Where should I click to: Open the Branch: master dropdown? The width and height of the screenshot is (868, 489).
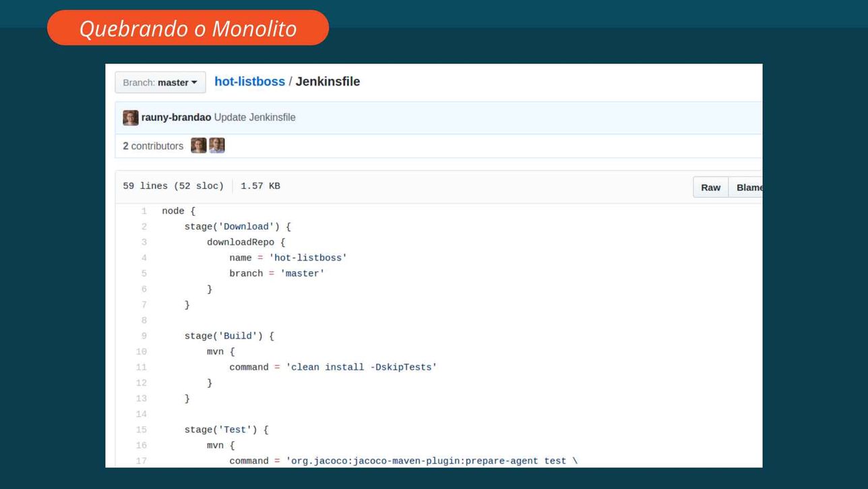(160, 82)
